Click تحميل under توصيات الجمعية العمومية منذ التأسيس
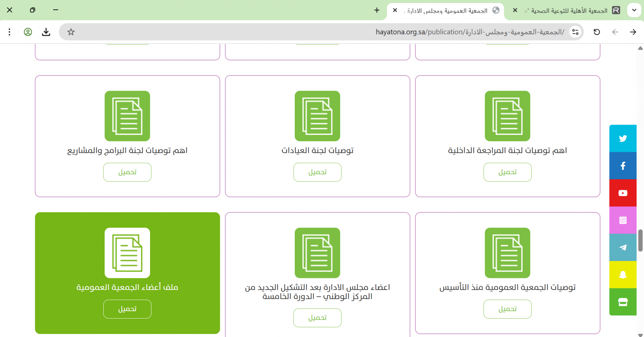644x337 pixels. point(507,309)
